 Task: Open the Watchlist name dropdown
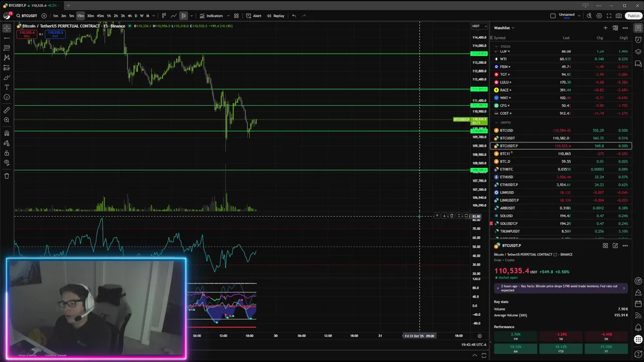point(504,28)
